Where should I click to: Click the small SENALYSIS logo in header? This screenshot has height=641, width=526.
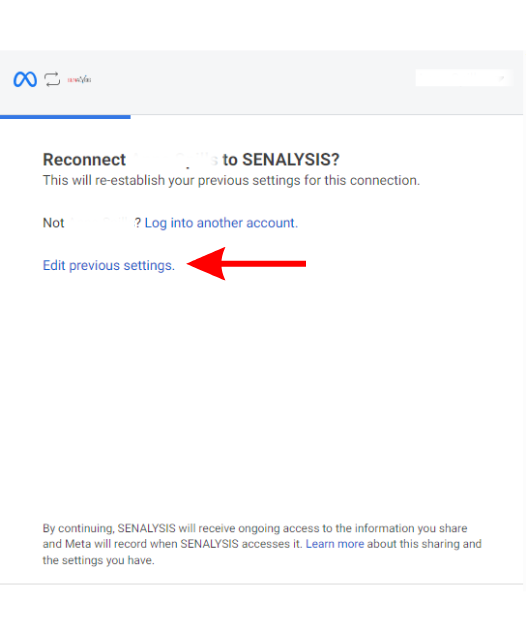(79, 79)
